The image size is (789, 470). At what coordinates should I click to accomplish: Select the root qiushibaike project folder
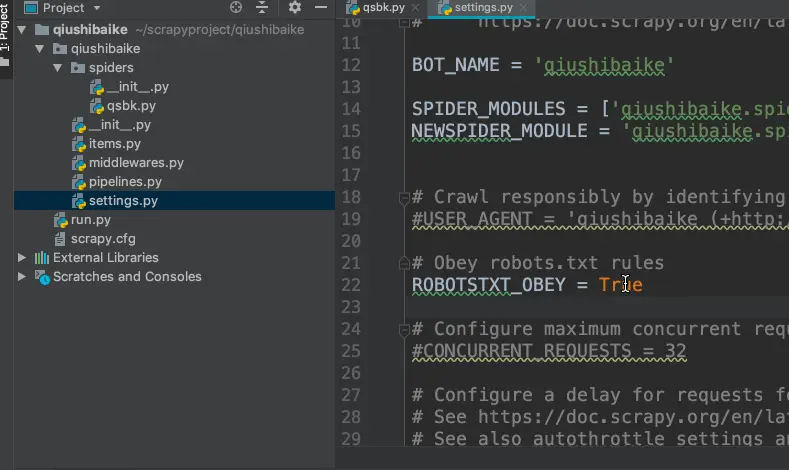[x=90, y=30]
